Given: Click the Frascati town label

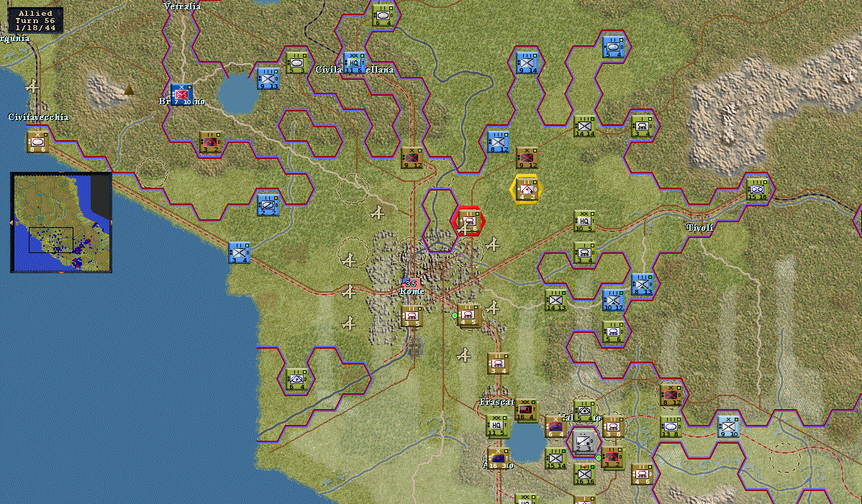Looking at the screenshot, I should pos(496,402).
